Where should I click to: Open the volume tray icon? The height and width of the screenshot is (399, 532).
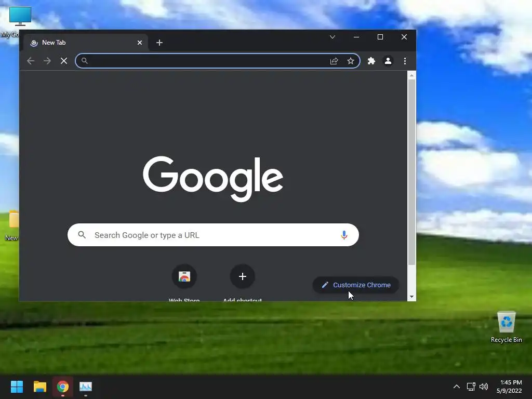click(x=484, y=387)
